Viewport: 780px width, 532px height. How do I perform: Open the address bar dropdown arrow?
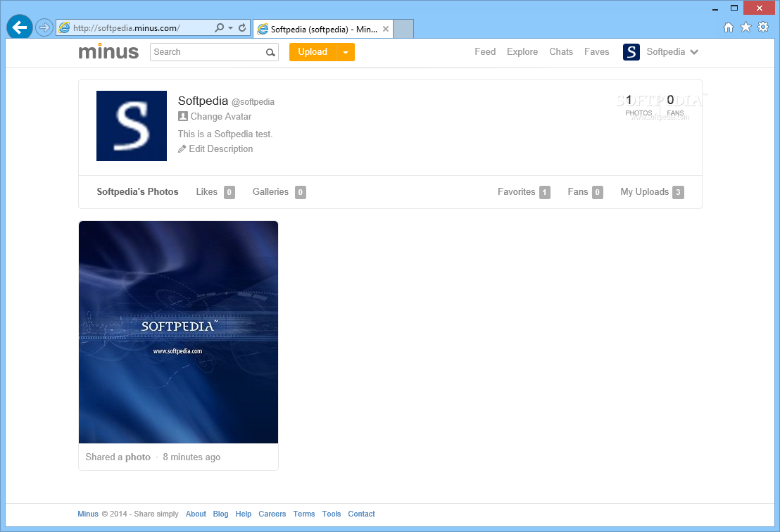click(230, 28)
